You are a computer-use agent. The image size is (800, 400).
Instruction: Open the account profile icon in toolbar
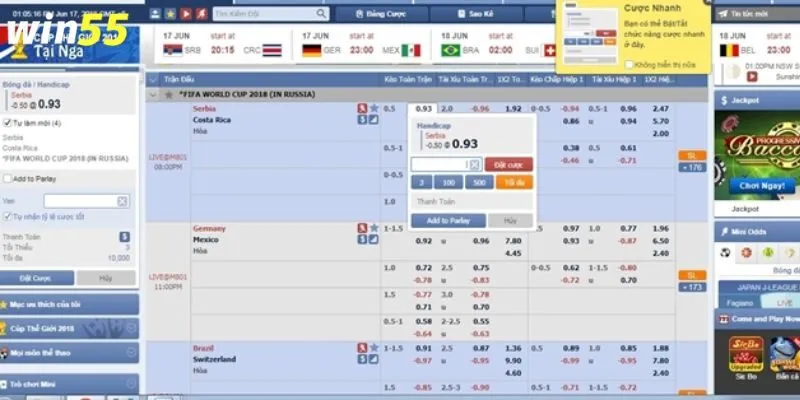(x=155, y=14)
